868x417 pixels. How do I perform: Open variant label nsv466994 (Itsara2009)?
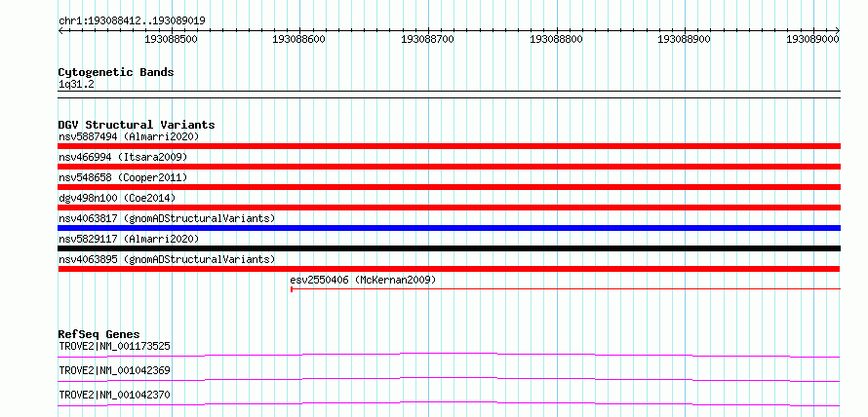click(x=123, y=157)
